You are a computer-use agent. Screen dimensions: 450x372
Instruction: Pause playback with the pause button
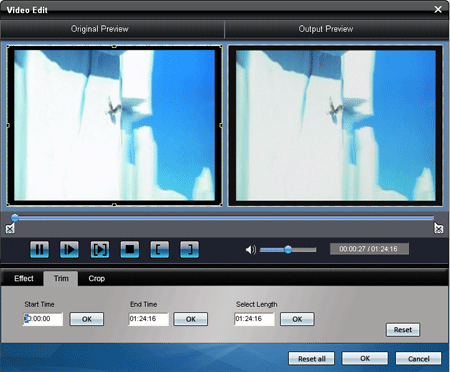39,249
